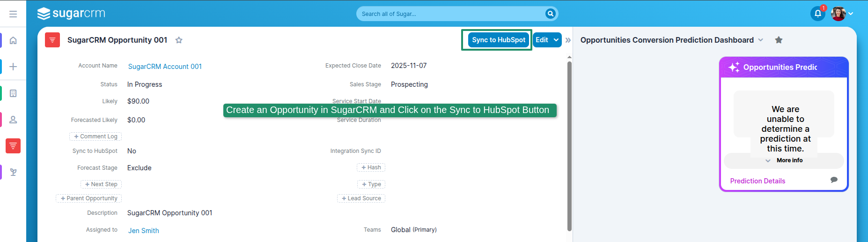This screenshot has height=242, width=868.
Task: Click the Likely amount $90.00
Action: [138, 101]
